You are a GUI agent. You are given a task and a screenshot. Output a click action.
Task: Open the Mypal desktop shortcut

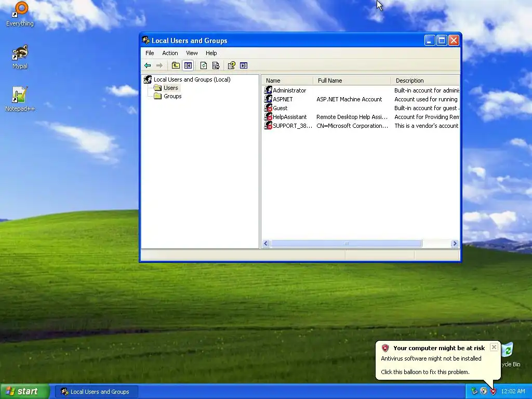20,57
